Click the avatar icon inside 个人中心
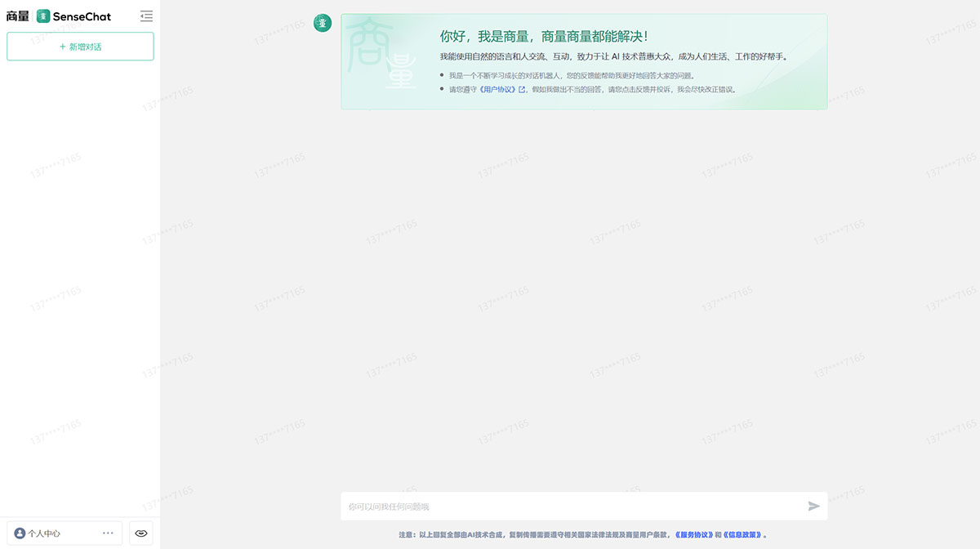This screenshot has height=549, width=980. pos(18,533)
